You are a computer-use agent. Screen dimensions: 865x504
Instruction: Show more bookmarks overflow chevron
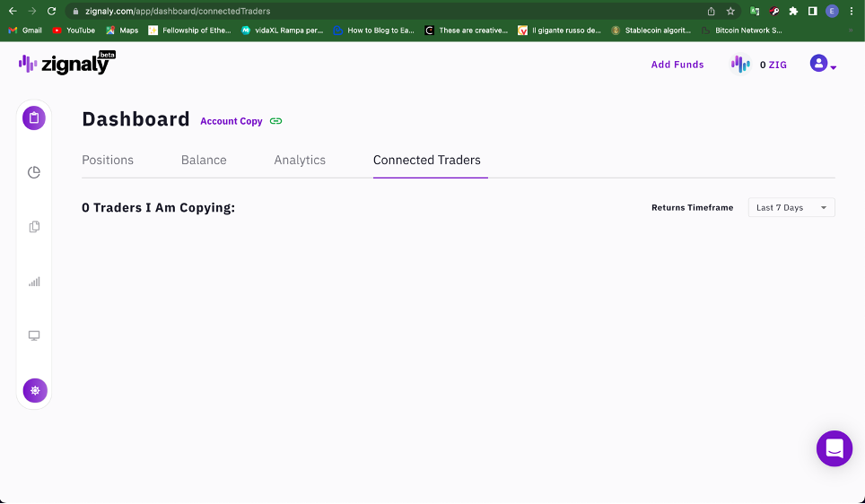[850, 30]
